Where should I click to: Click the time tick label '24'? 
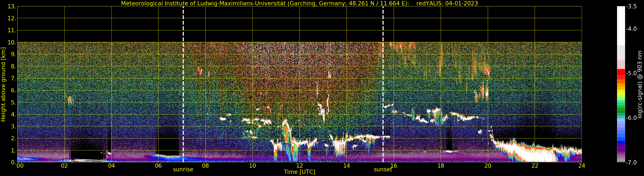582,166
